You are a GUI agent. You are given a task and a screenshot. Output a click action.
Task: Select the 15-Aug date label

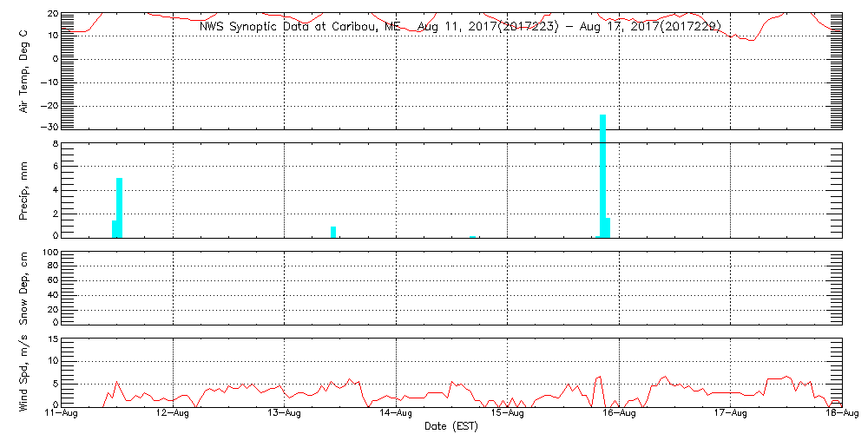[507, 413]
